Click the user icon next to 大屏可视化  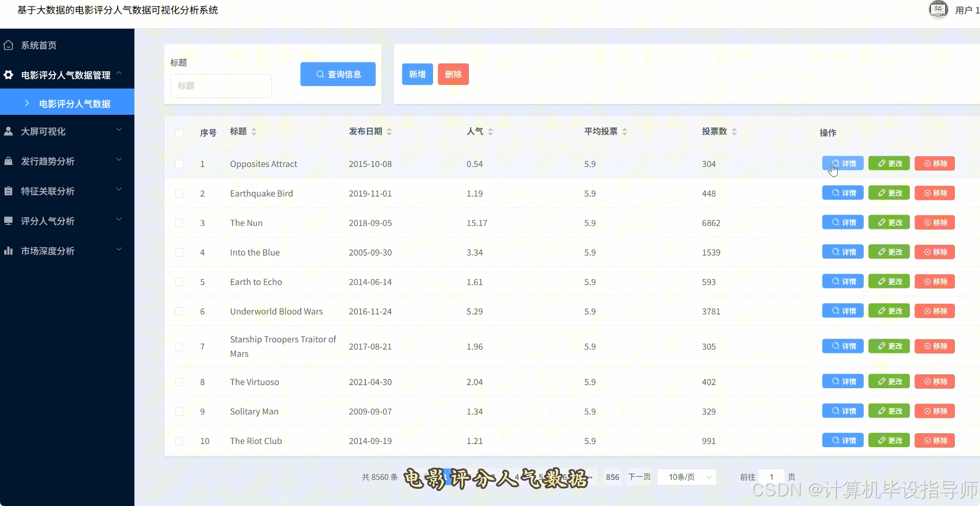click(x=8, y=131)
